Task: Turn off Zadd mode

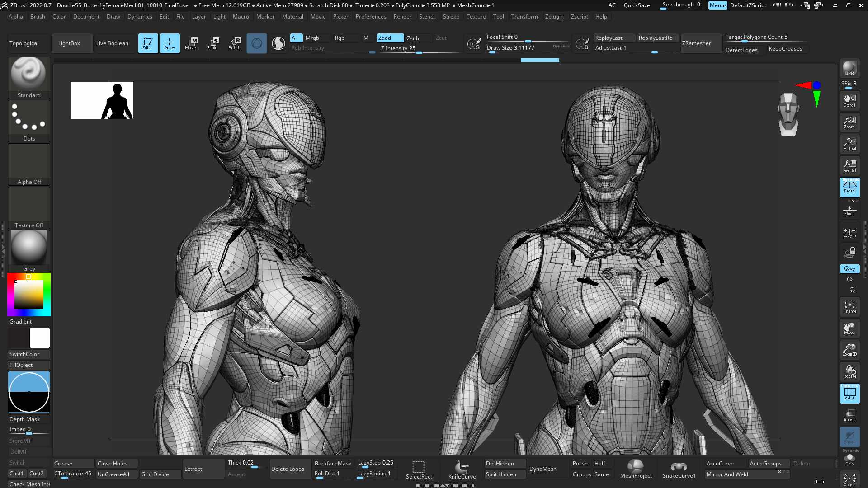Action: [x=390, y=38]
